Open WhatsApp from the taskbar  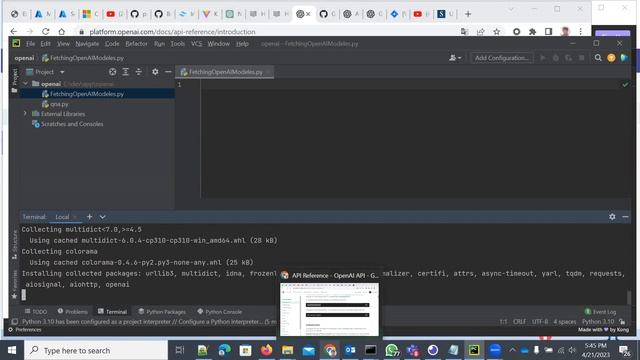pos(391,350)
